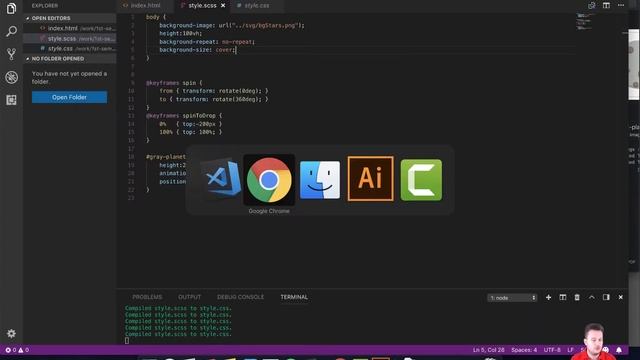Move the panel to the side
The height and width of the screenshot is (360, 640).
(606, 298)
